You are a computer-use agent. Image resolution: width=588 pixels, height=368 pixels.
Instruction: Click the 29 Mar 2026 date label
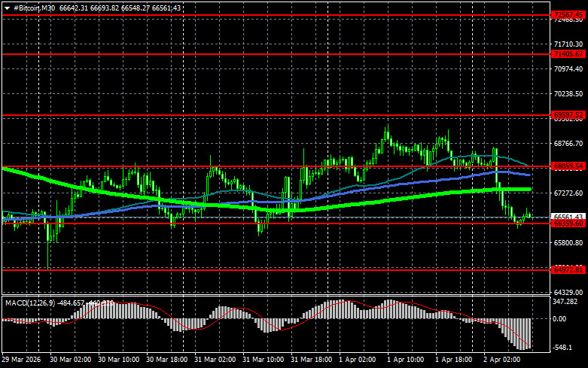click(21, 360)
